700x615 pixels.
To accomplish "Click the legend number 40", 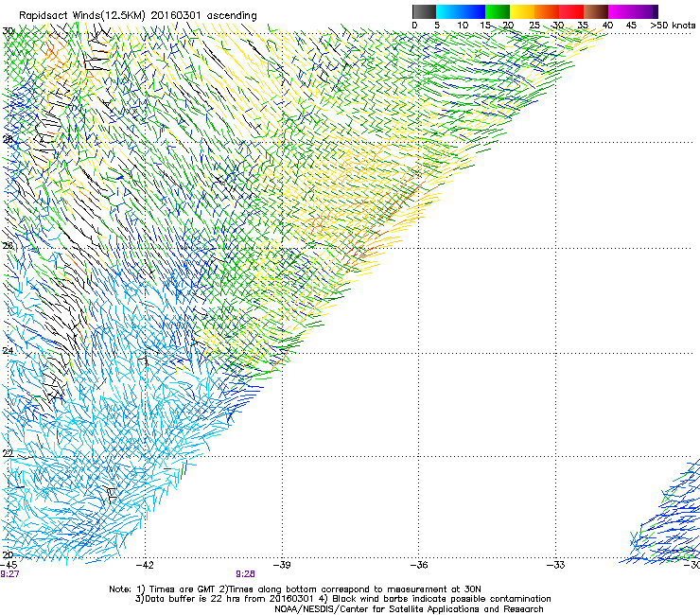I will click(x=607, y=26).
